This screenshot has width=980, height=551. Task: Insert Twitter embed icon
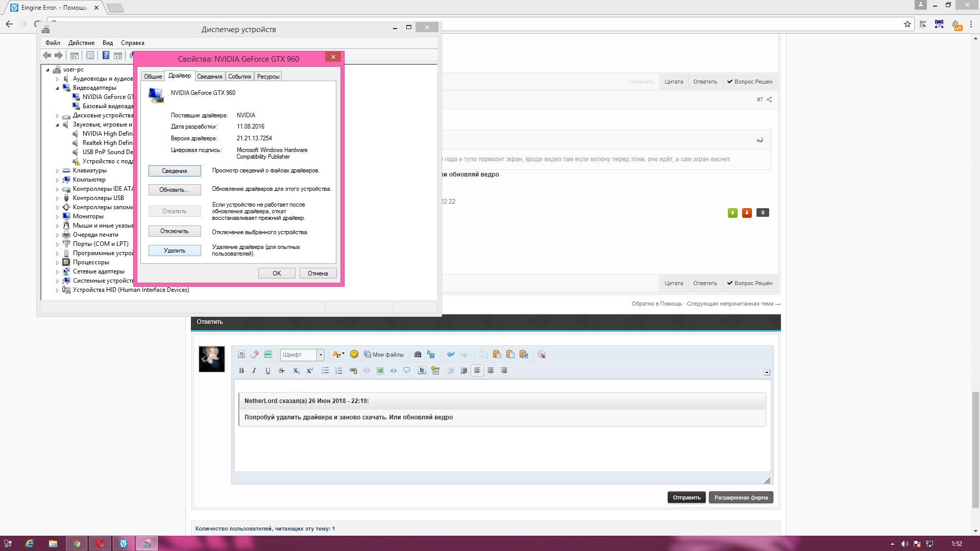click(422, 371)
